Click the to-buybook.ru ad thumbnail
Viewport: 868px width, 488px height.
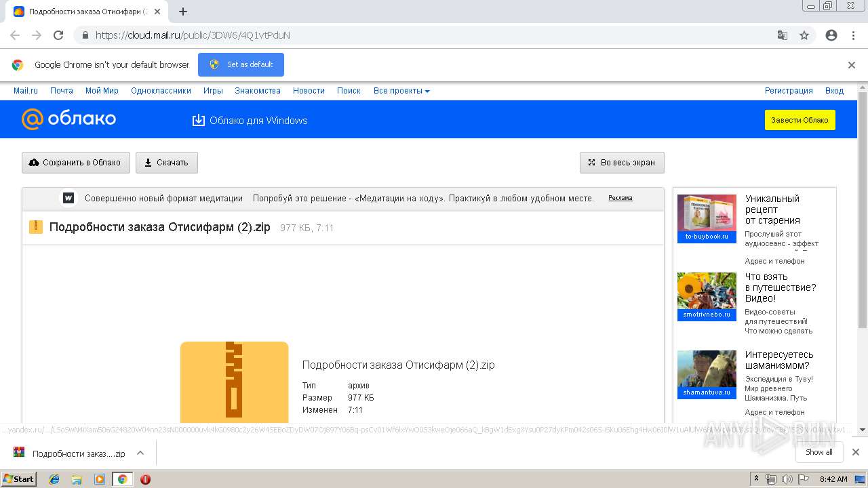coord(707,218)
